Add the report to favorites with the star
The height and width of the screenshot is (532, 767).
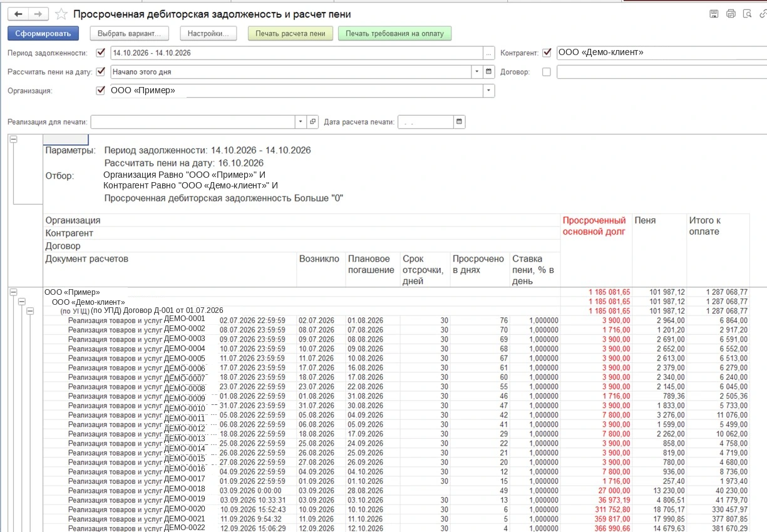[x=61, y=14]
